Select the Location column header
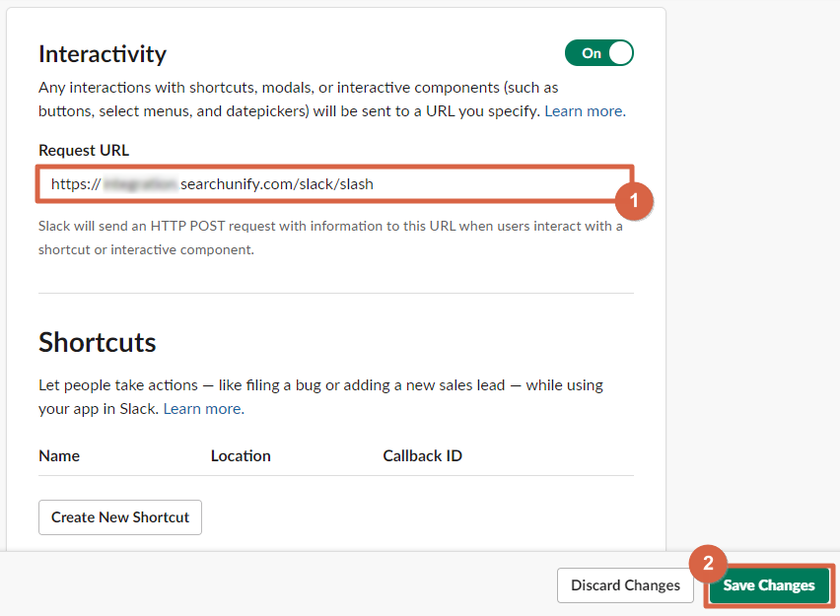 pos(241,455)
